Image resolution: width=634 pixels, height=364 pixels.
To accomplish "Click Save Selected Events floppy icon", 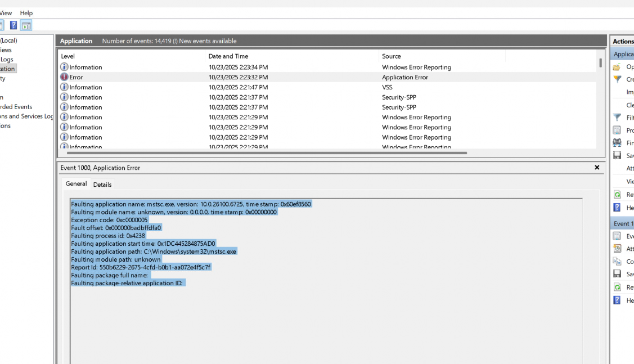I will (x=617, y=274).
